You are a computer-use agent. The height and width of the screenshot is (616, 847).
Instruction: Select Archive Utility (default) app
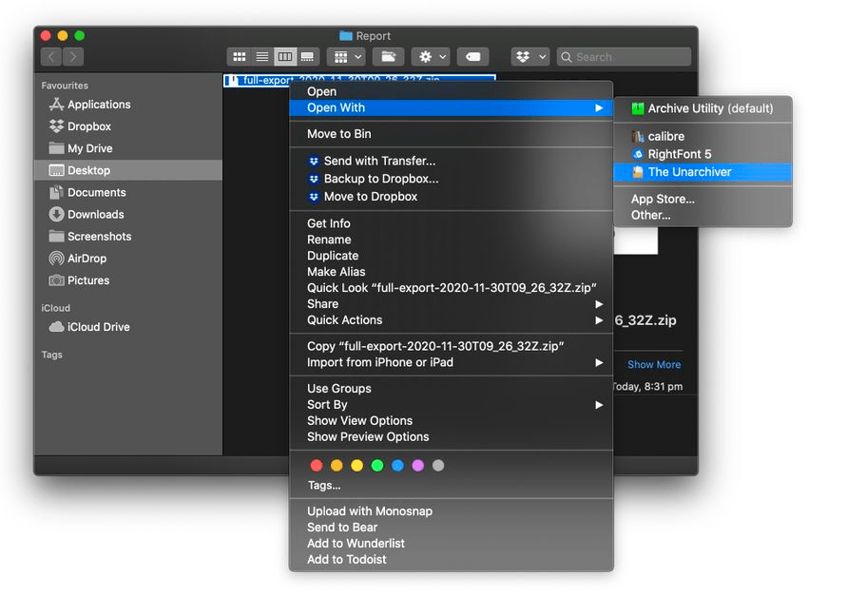(x=710, y=108)
